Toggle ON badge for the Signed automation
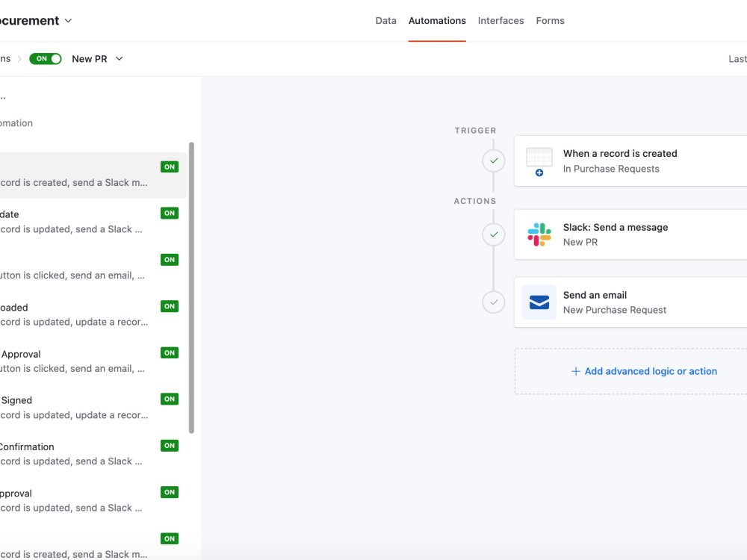This screenshot has width=747, height=560. tap(170, 399)
